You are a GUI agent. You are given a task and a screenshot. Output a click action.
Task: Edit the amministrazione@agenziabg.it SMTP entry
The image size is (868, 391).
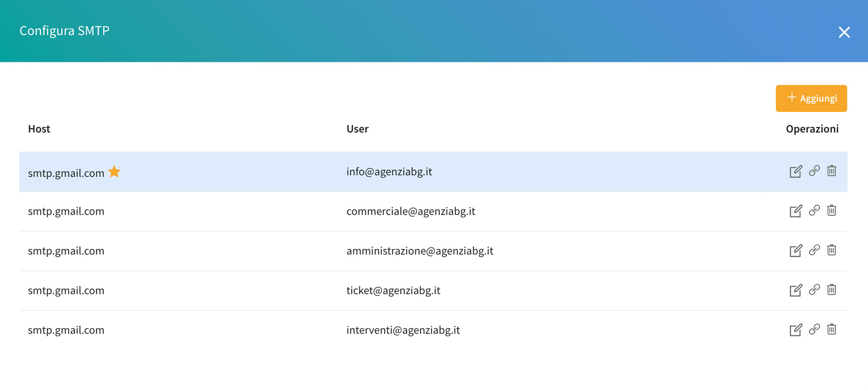click(795, 251)
